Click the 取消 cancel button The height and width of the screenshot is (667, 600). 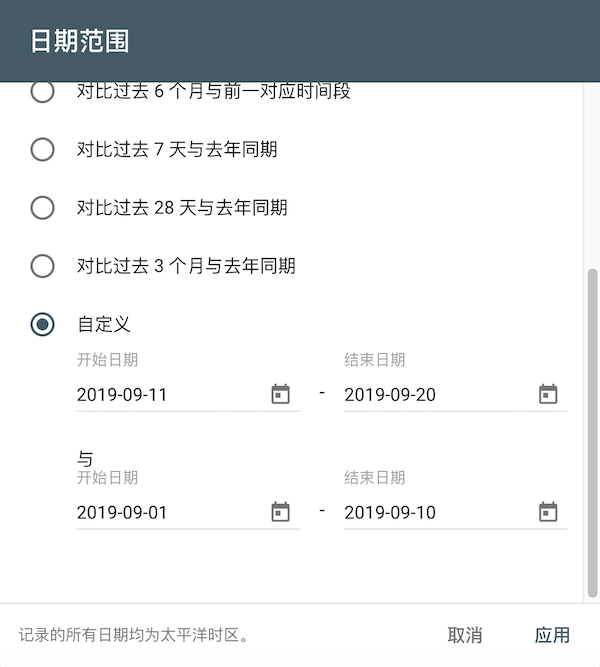465,635
